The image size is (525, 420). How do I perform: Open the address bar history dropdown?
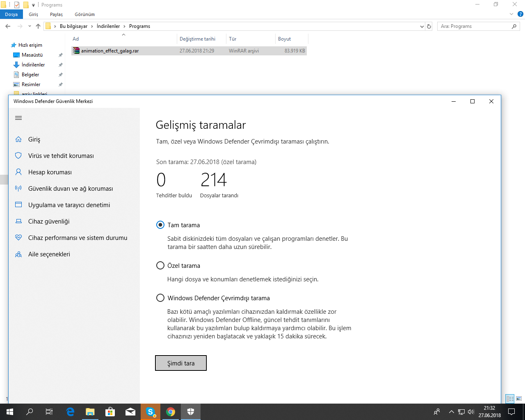[x=422, y=26]
